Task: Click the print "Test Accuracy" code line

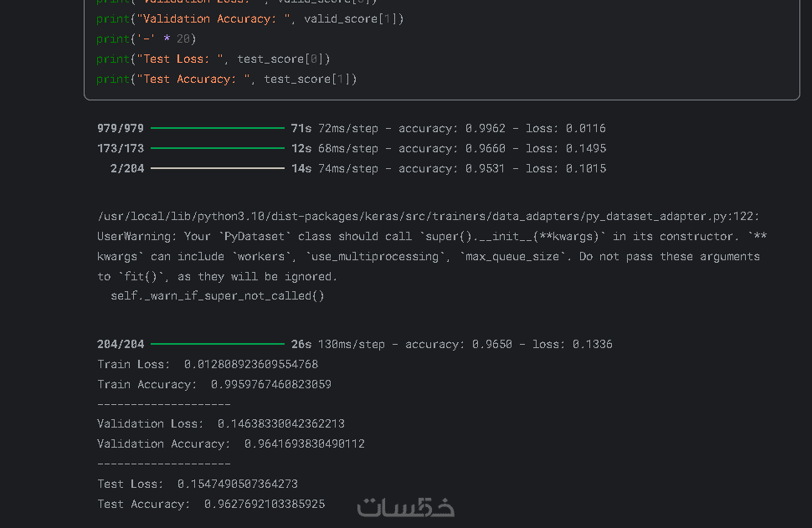Action: click(226, 79)
